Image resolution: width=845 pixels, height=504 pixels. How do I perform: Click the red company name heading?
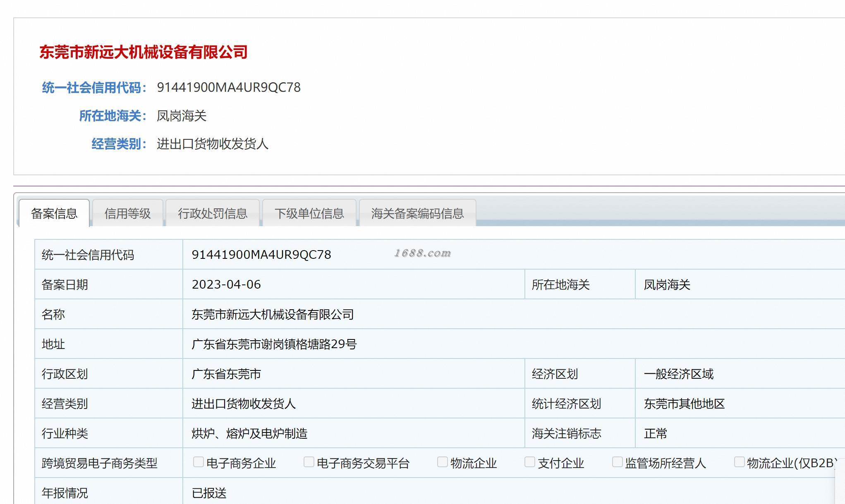pos(144,52)
